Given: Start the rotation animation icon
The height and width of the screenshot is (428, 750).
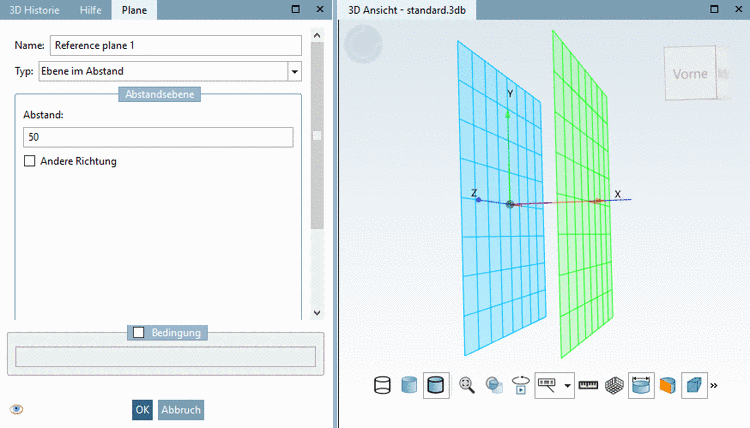Looking at the screenshot, I should 520,385.
